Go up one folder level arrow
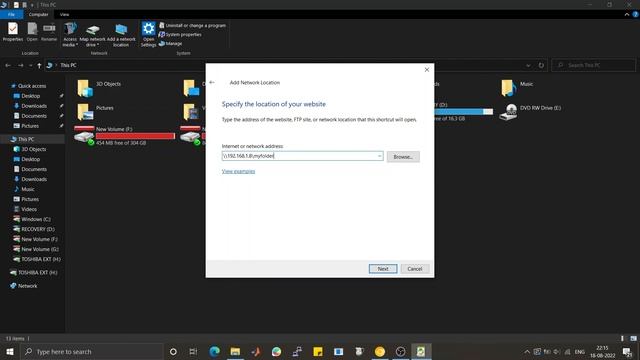Viewport: 640px width, 360px height. (x=39, y=65)
